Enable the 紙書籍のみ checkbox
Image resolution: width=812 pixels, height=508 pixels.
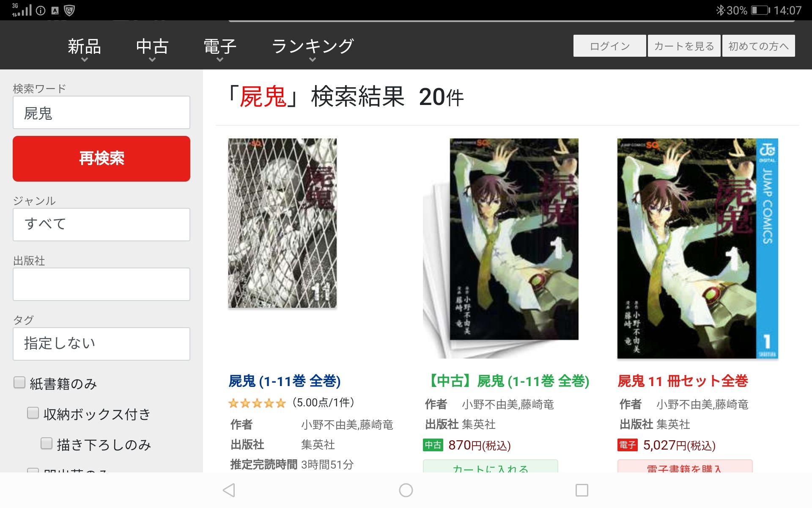click(x=19, y=383)
